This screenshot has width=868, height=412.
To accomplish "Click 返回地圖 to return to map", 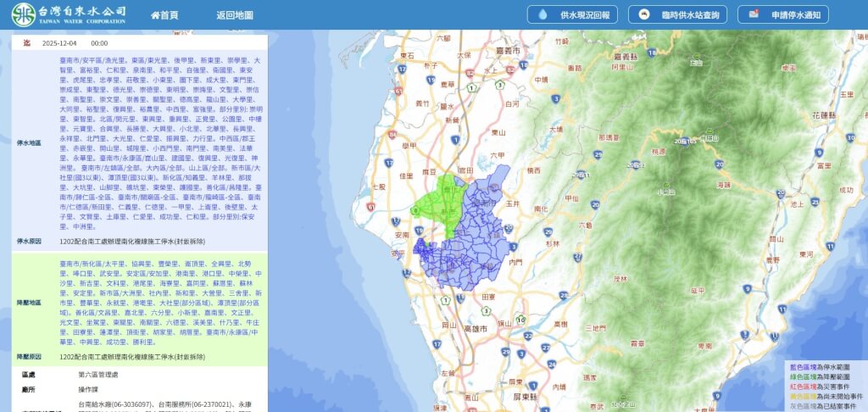I will 234,15.
